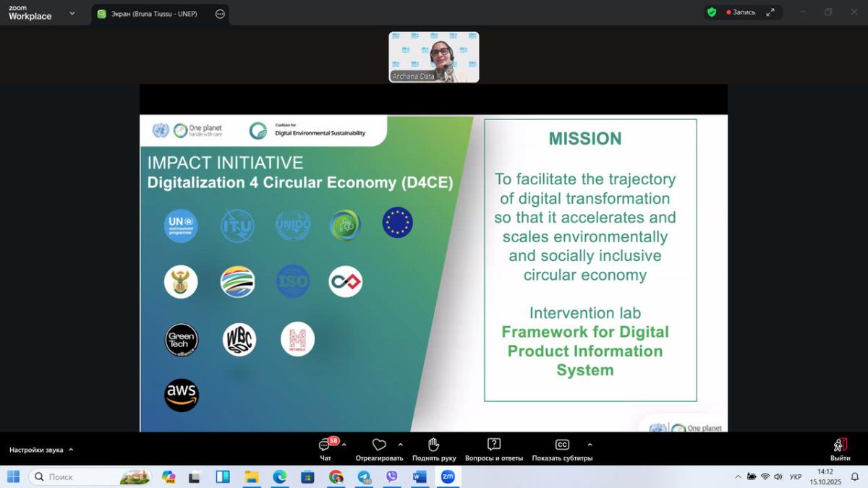The height and width of the screenshot is (488, 868).
Task: Open the three-dots menu on the screen tab
Action: [220, 14]
